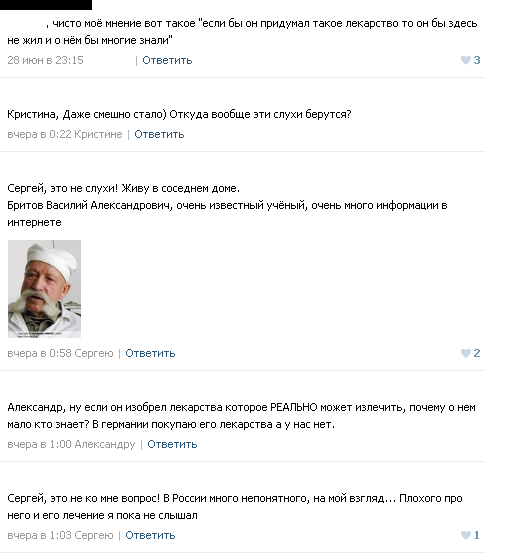The height and width of the screenshot is (554, 505).
Task: Click the recipient name Александру
Action: [x=105, y=444]
